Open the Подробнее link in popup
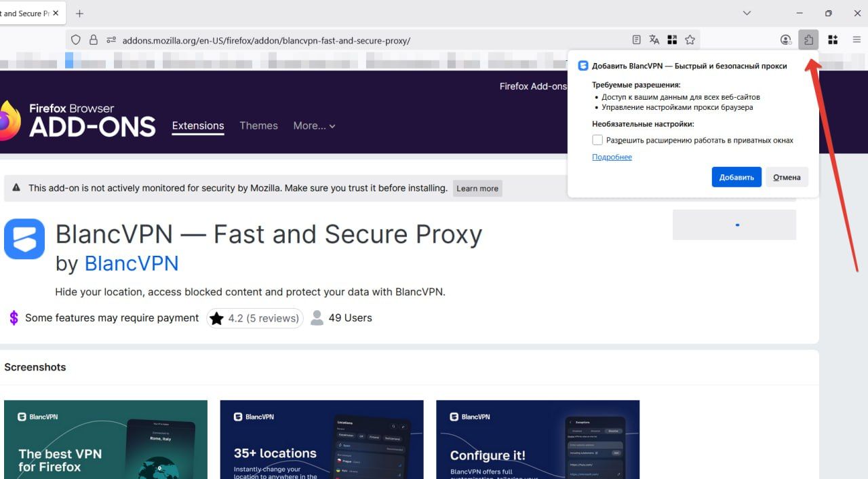The height and width of the screenshot is (479, 868). [612, 157]
